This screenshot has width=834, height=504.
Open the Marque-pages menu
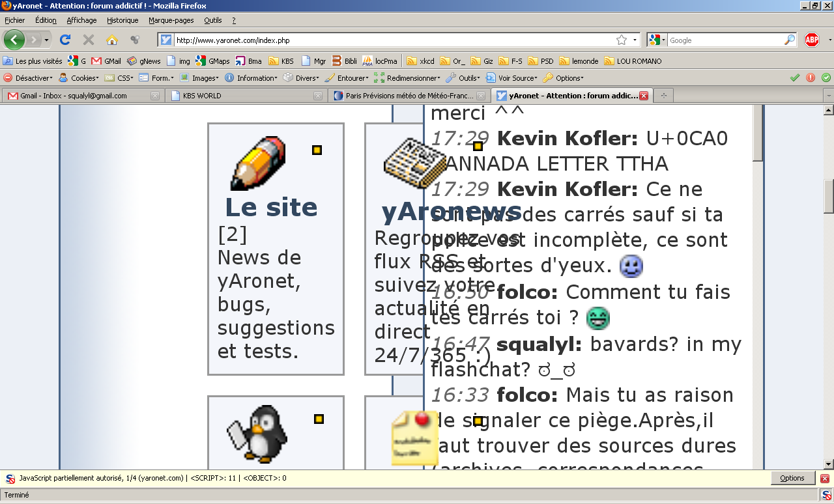pyautogui.click(x=171, y=20)
